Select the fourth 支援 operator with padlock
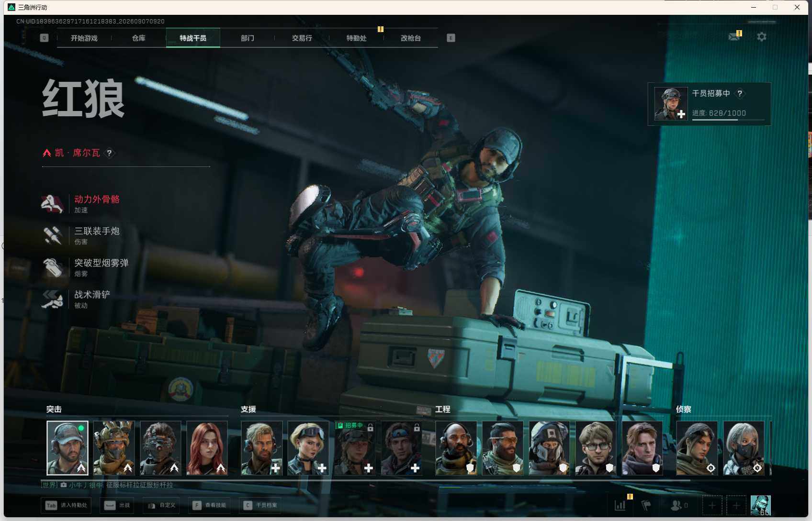 click(401, 448)
